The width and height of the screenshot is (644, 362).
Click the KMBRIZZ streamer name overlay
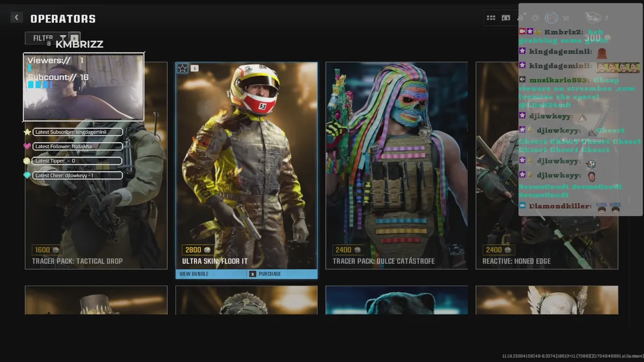79,44
